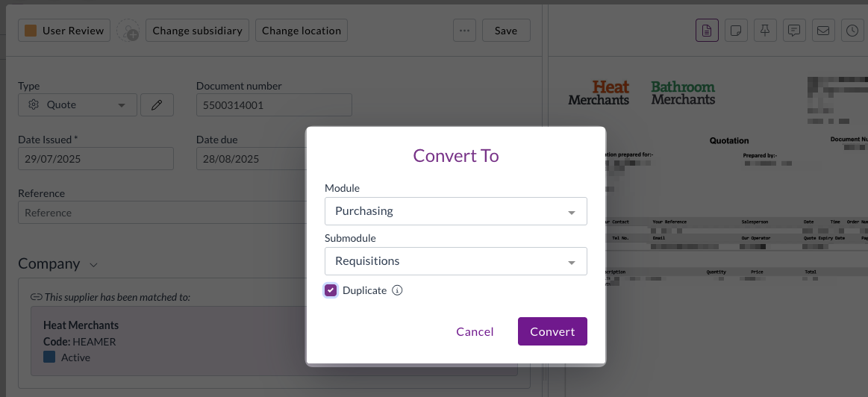Click the assign user icon

[x=128, y=31]
